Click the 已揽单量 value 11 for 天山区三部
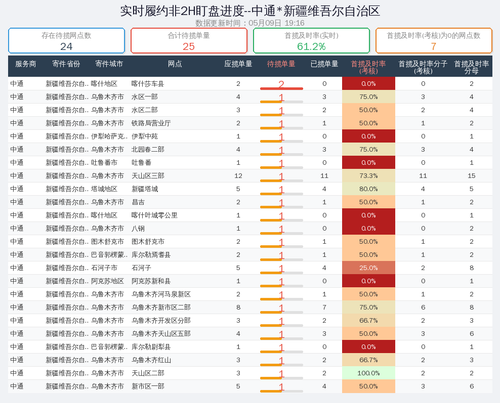This screenshot has width=500, height=403. tap(324, 176)
